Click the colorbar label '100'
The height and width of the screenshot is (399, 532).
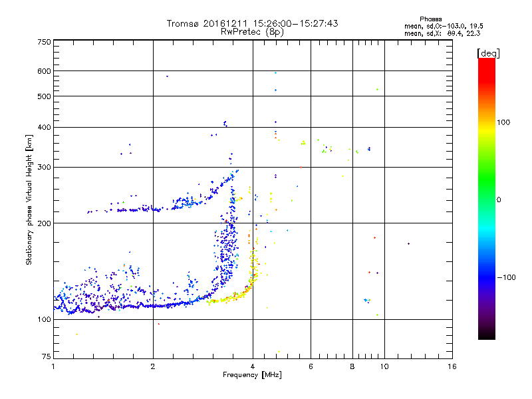click(503, 122)
